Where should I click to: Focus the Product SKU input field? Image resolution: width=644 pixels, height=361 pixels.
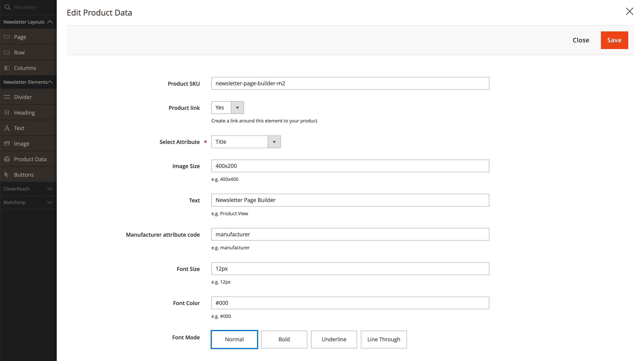350,83
